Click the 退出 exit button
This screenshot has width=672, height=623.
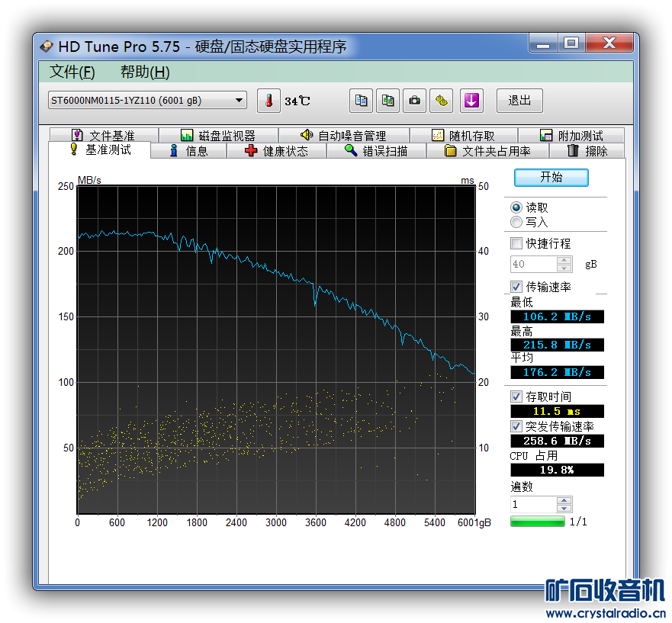pos(519,101)
